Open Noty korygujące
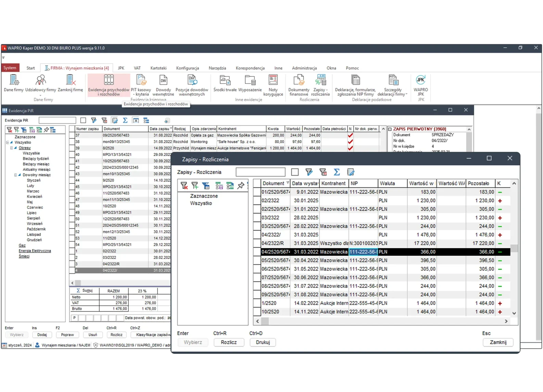 tap(273, 85)
